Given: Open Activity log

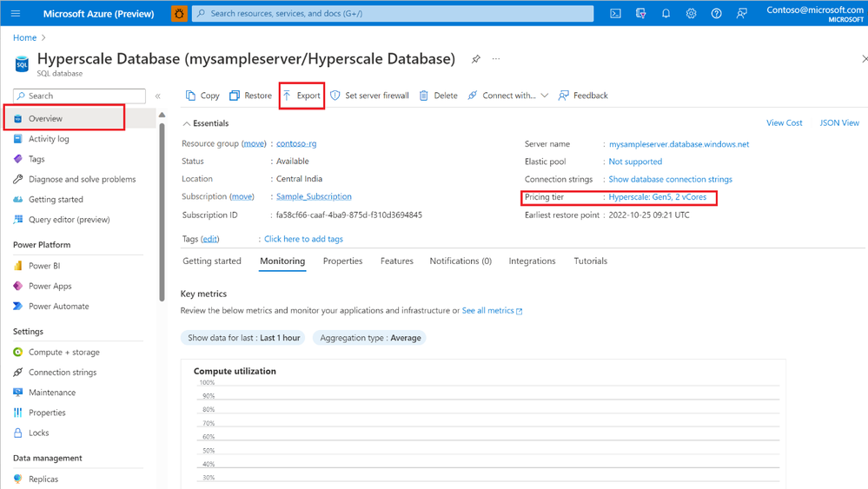Looking at the screenshot, I should [x=49, y=139].
